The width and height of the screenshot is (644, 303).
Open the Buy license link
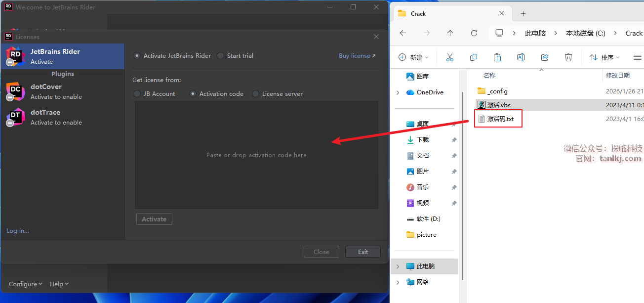click(x=357, y=56)
